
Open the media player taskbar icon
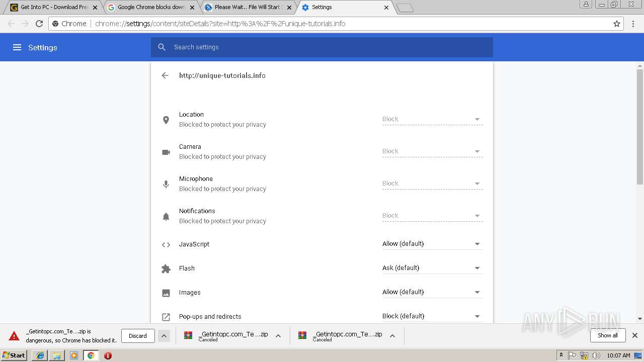point(74,355)
